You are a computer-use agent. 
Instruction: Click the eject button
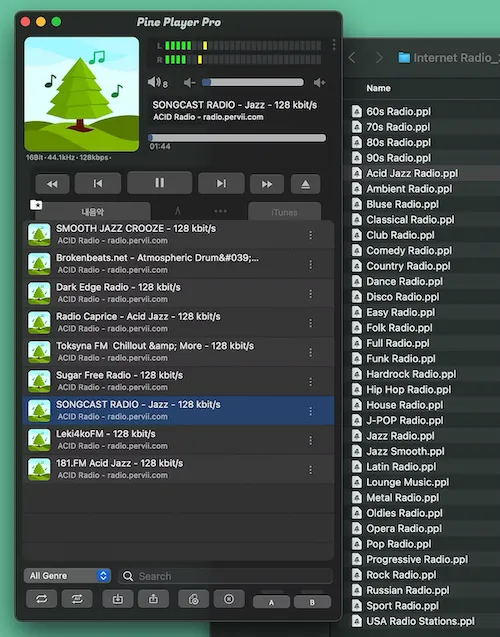pyautogui.click(x=305, y=184)
